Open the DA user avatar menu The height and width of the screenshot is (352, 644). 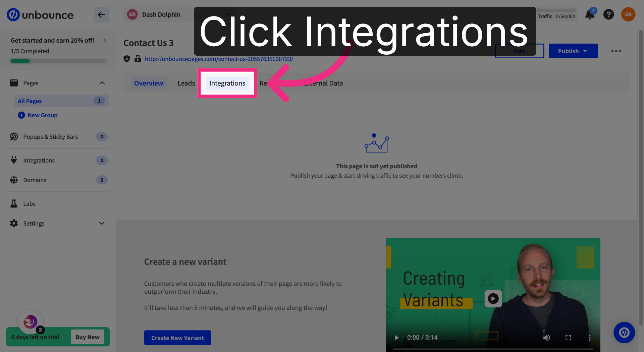coord(628,14)
